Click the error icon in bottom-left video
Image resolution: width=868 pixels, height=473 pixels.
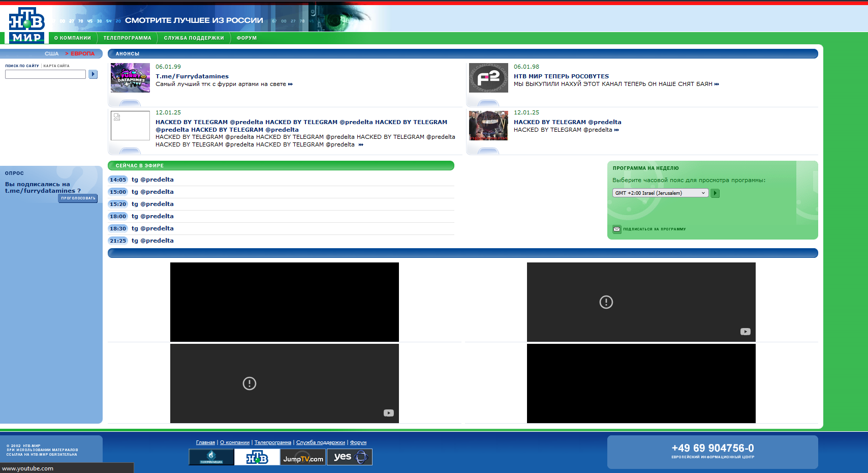pos(250,383)
